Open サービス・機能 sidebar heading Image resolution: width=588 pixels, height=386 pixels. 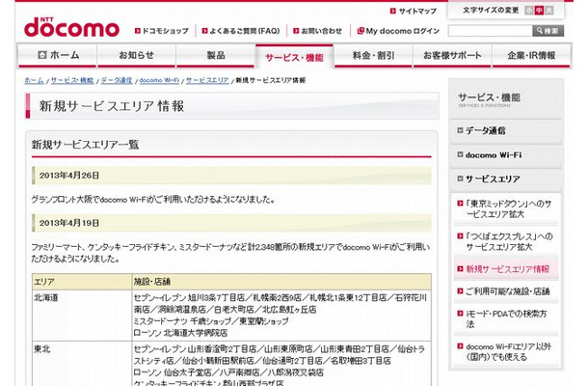pyautogui.click(x=489, y=98)
